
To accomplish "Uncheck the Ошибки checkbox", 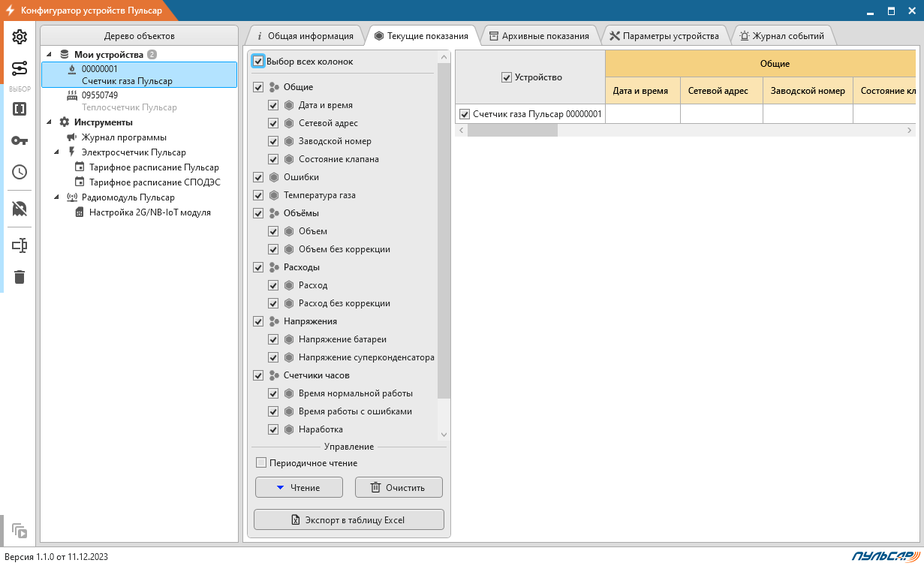I will [259, 177].
